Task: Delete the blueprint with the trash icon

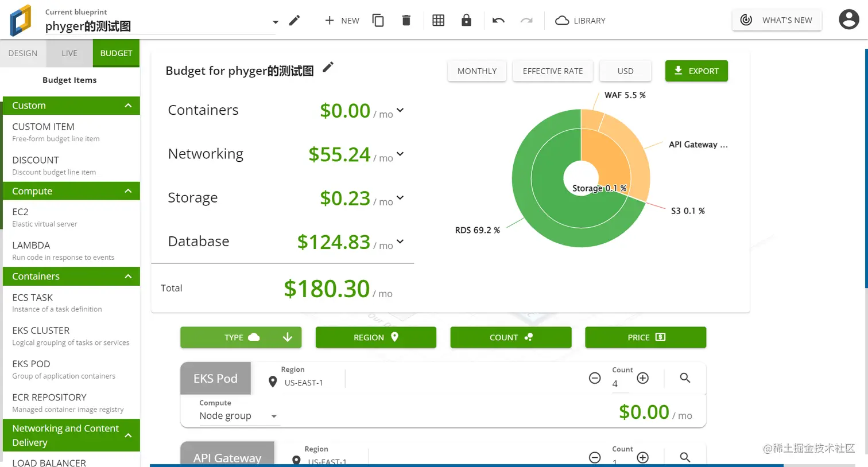Action: [x=406, y=21]
